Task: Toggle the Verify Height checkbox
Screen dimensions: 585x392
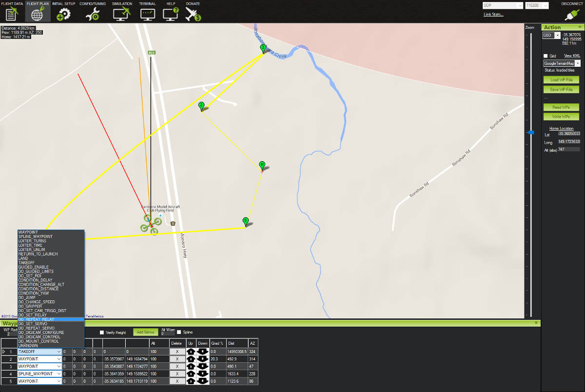Action: coord(102,333)
